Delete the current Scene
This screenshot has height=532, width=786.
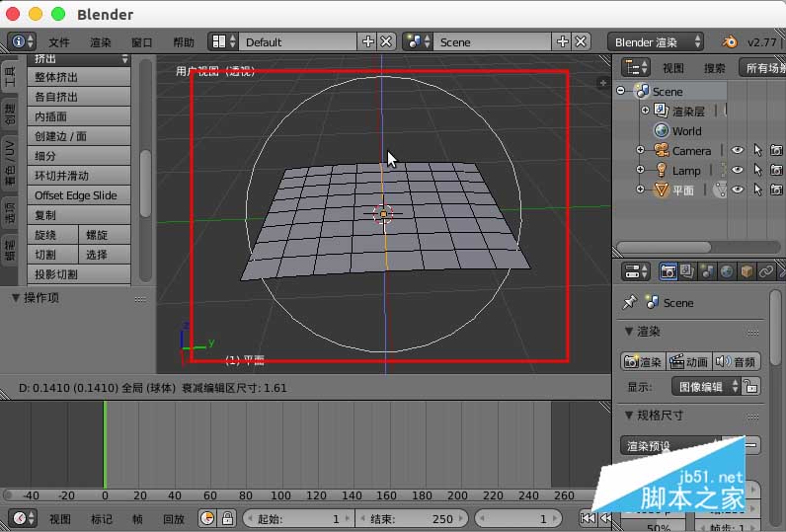[x=581, y=41]
